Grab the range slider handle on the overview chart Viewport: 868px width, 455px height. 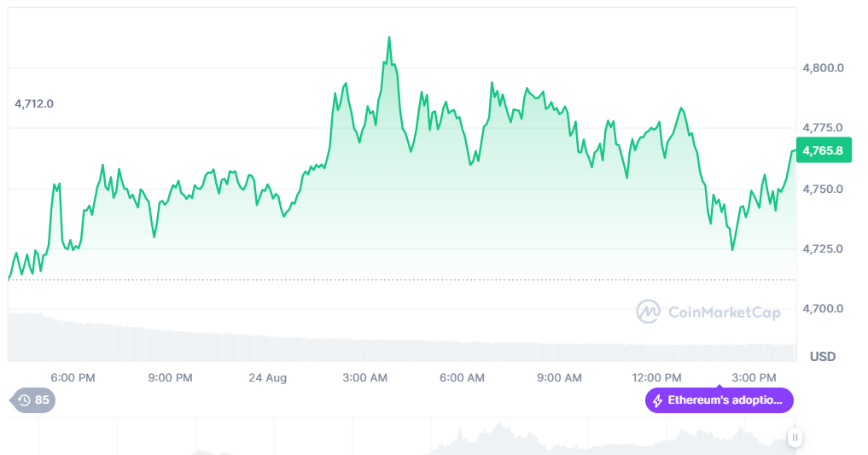coord(795,438)
